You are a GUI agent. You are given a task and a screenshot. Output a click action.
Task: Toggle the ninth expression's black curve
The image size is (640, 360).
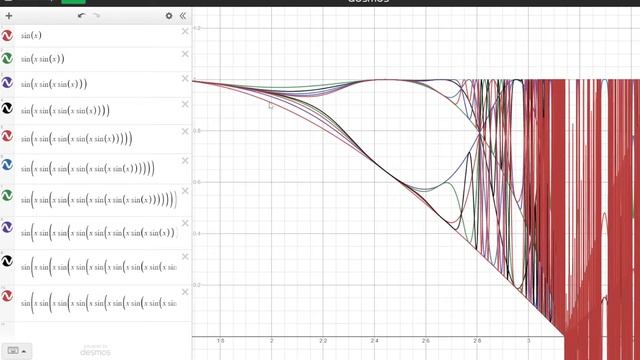(7, 261)
